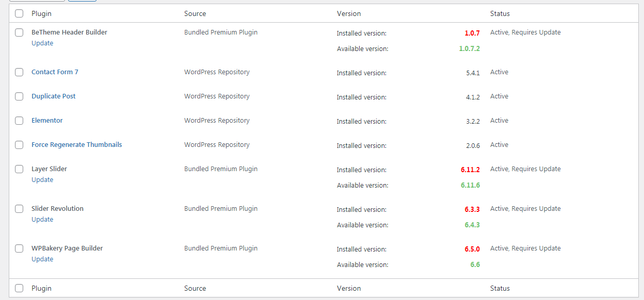Click installed version 1.0.7 for BeTheme Header Builder
The height and width of the screenshot is (300, 644).
(472, 33)
